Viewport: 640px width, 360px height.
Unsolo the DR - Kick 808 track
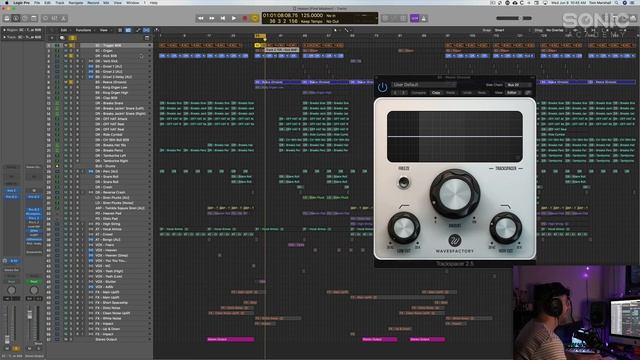(x=71, y=56)
